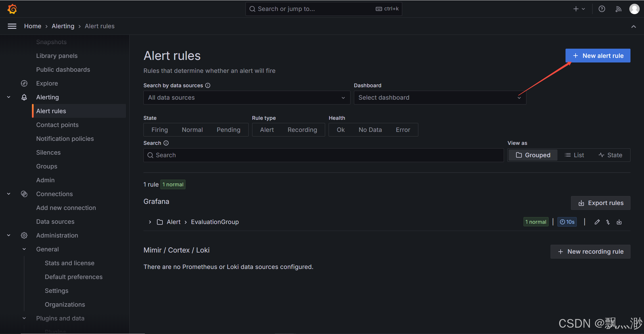Collapse the Connections section in sidebar
Screen dimensions: 644x334
pos(9,194)
